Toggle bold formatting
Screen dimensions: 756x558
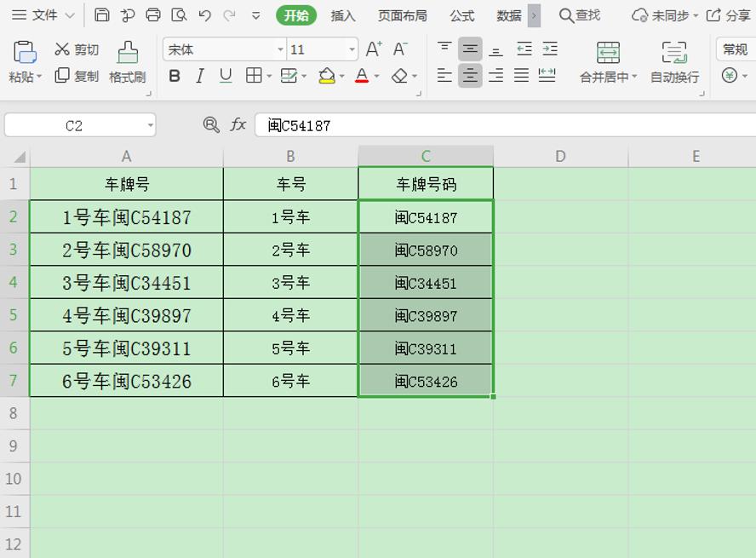click(174, 77)
